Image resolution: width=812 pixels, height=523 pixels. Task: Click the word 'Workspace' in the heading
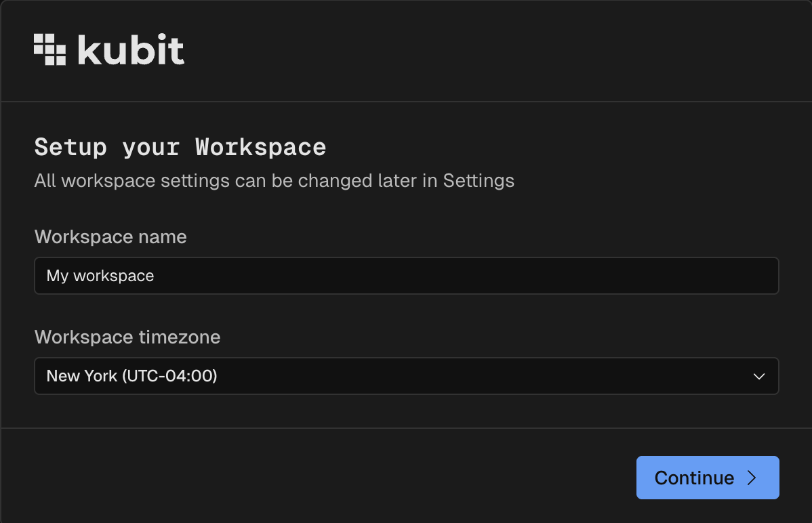[261, 147]
